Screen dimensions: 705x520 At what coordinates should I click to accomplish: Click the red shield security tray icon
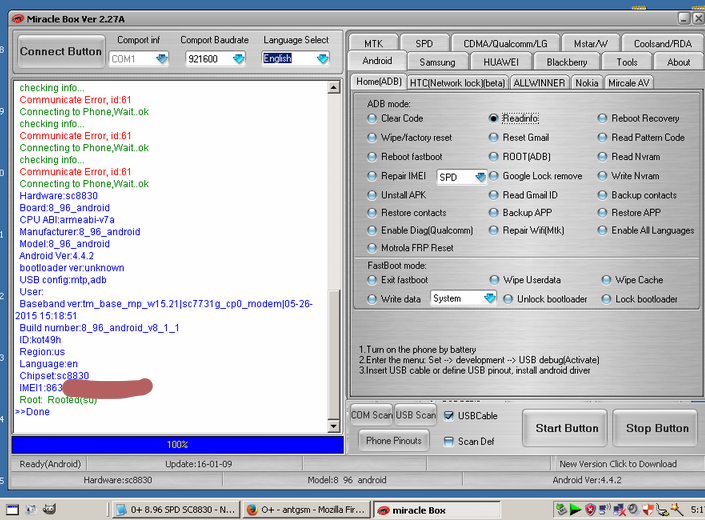click(590, 509)
